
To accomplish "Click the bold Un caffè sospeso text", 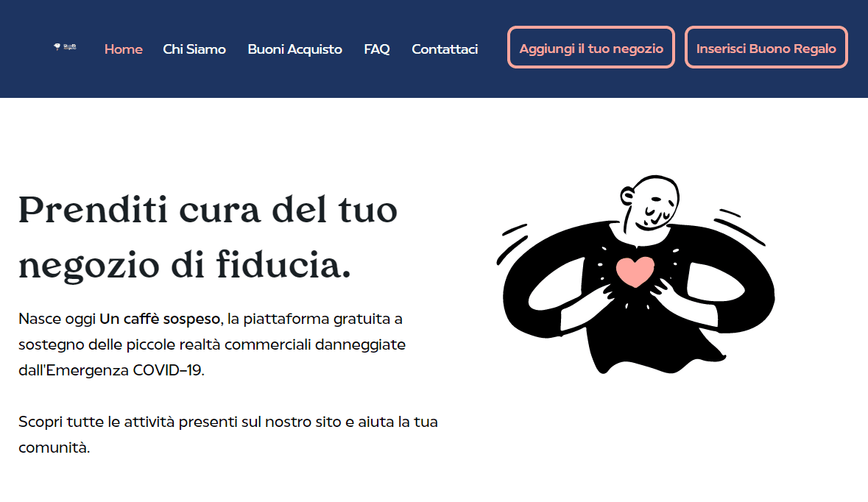I will point(160,319).
